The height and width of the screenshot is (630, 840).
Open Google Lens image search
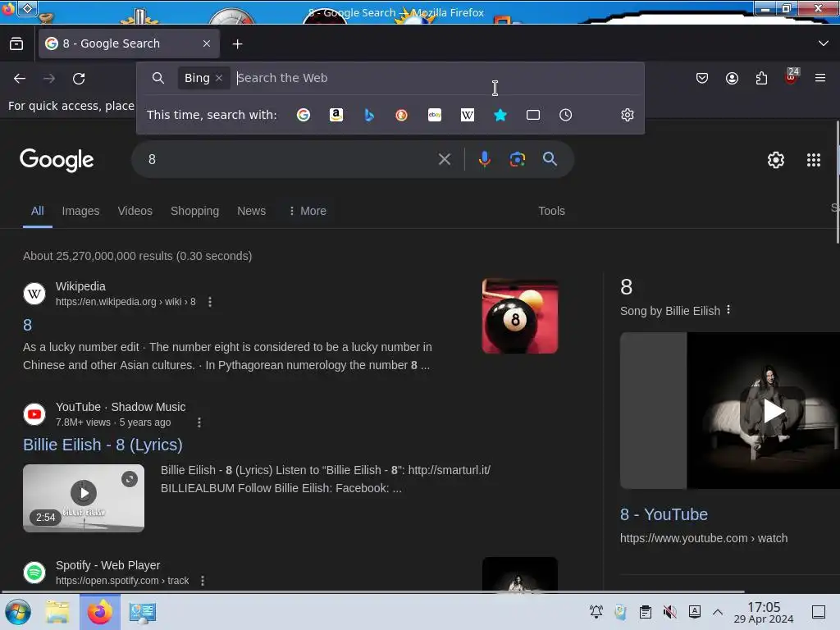pos(517,159)
